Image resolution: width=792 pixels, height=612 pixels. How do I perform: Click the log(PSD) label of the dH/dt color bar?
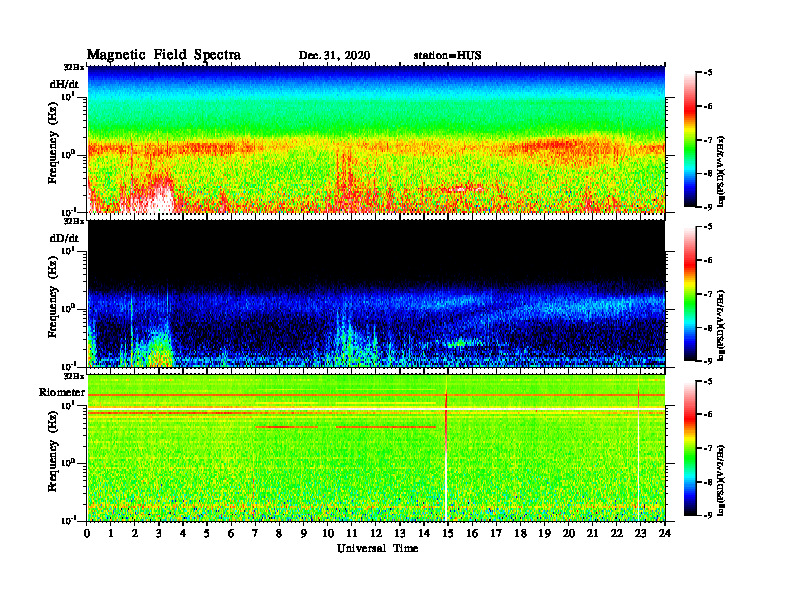721,171
